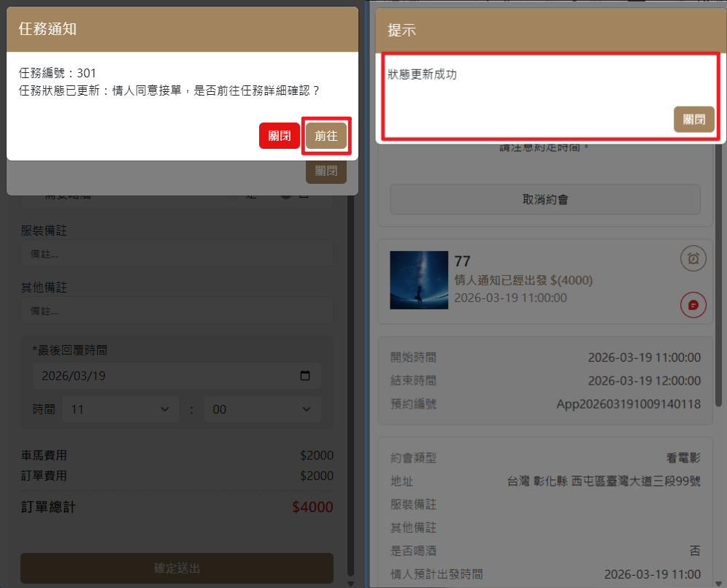Click the 約會類型 value 看電影
Screen dimensions: 727x588
point(683,458)
